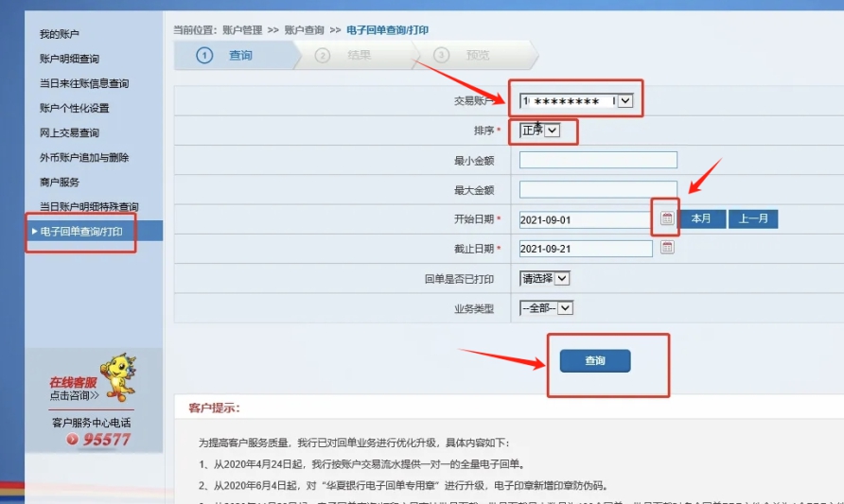Click the 点击咨询>> link

[x=75, y=395]
